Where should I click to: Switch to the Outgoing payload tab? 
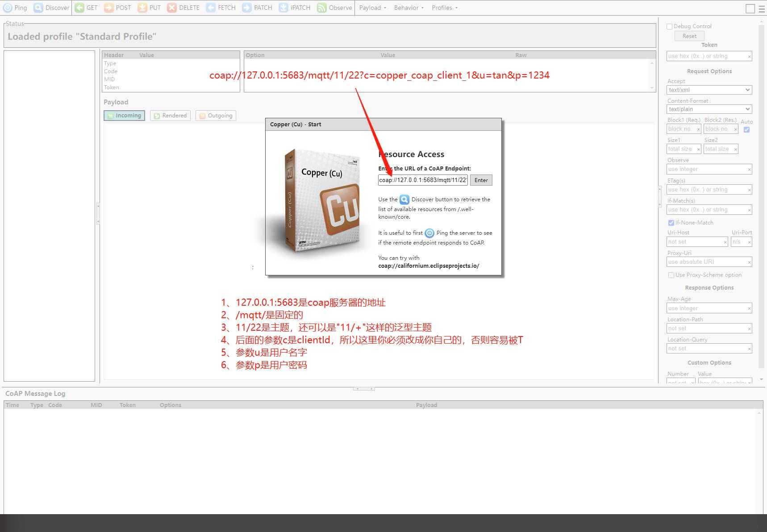[x=216, y=115]
